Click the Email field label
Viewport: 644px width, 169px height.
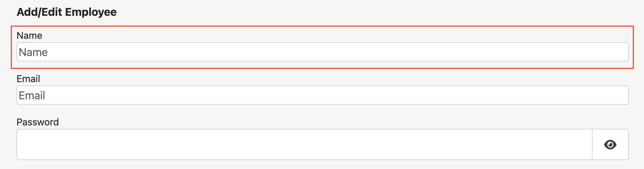point(28,79)
